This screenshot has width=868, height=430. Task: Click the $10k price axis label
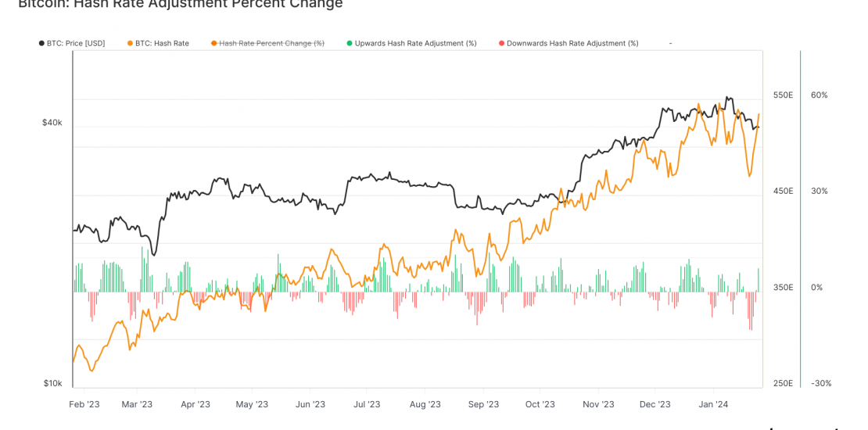coord(52,383)
